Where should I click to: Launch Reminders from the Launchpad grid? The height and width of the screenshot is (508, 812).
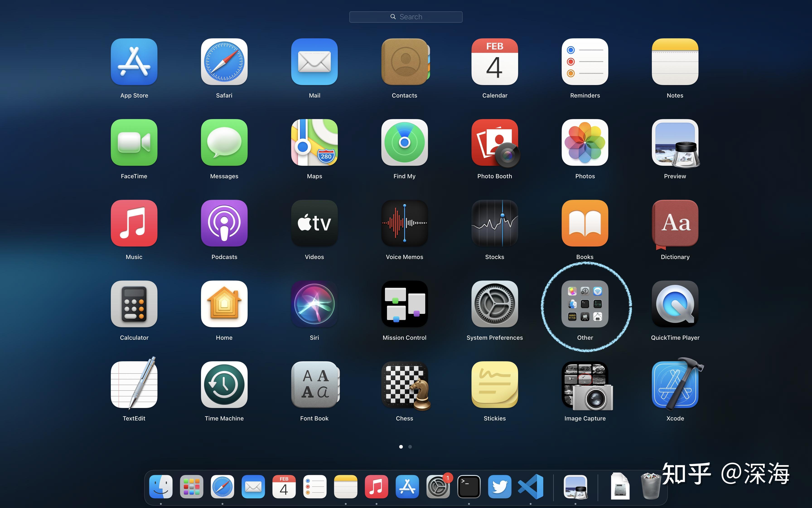pos(585,62)
